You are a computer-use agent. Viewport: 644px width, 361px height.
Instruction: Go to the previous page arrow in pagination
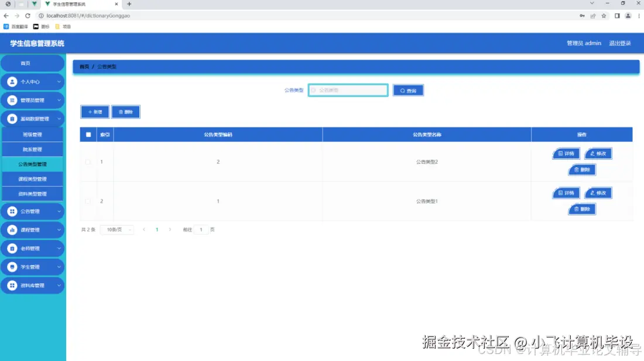[144, 229]
